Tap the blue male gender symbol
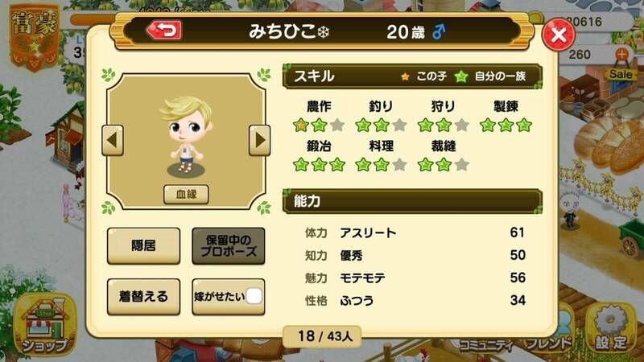644x362 pixels. pos(439,31)
